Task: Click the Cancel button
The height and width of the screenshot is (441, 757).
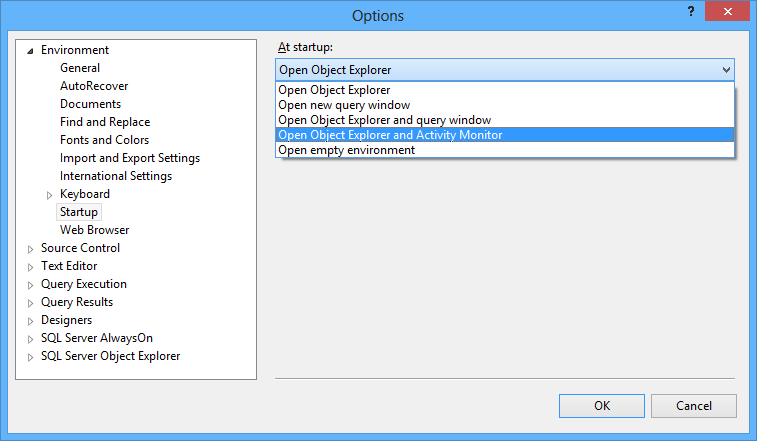Action: (694, 406)
